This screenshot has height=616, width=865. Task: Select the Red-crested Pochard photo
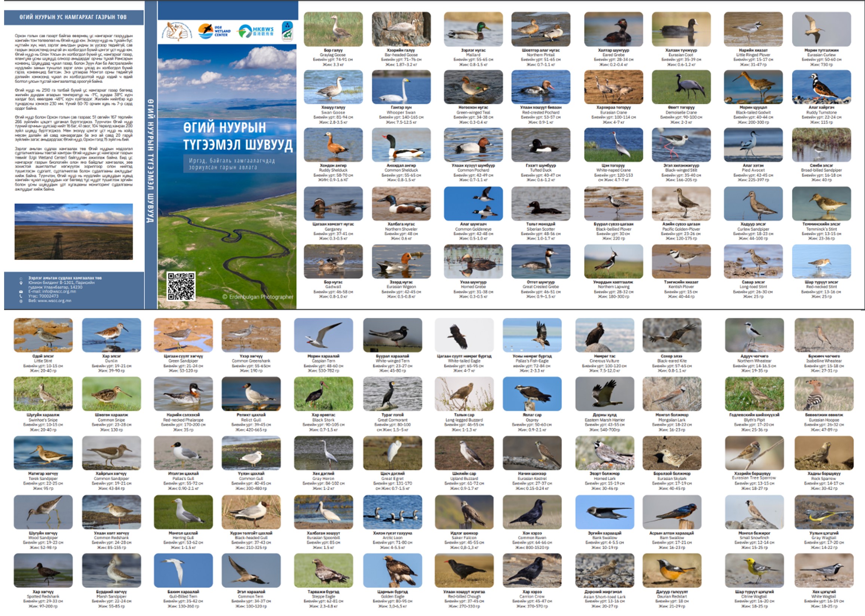[541, 87]
